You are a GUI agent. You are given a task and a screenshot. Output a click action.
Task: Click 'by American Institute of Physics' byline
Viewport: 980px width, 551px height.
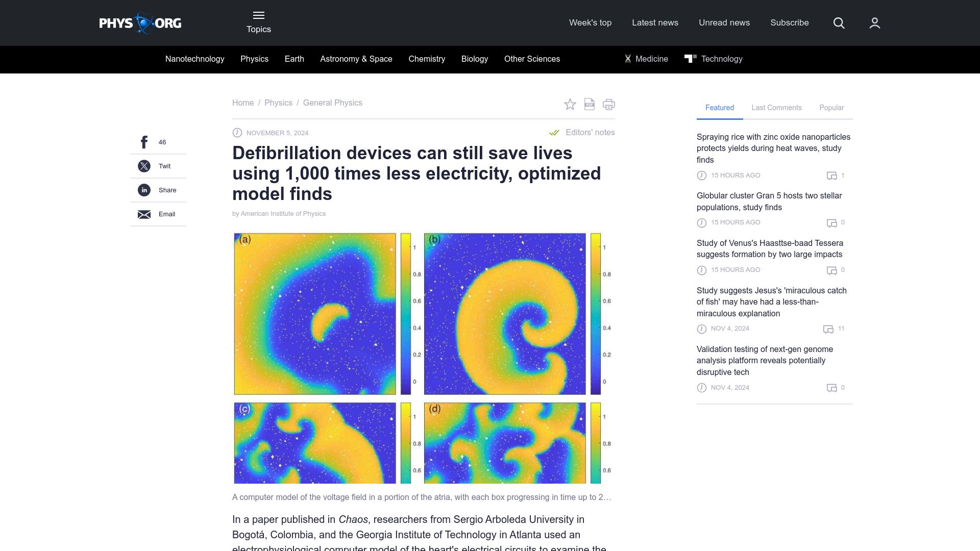pyautogui.click(x=279, y=214)
